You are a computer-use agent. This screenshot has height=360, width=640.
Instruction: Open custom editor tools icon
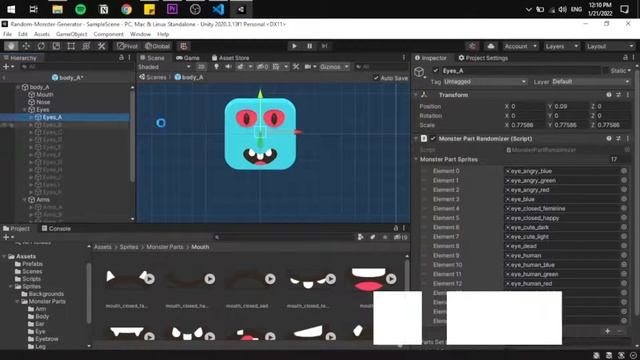[101, 46]
